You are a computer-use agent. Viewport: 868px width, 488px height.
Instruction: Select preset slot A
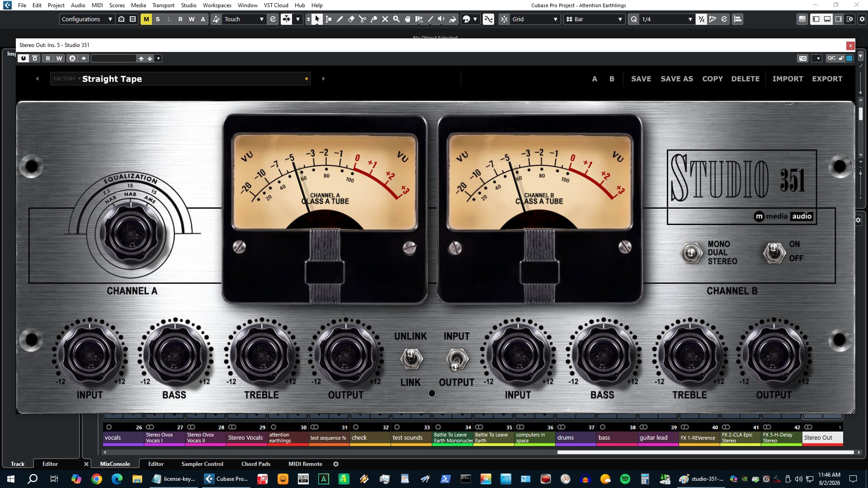pos(594,79)
